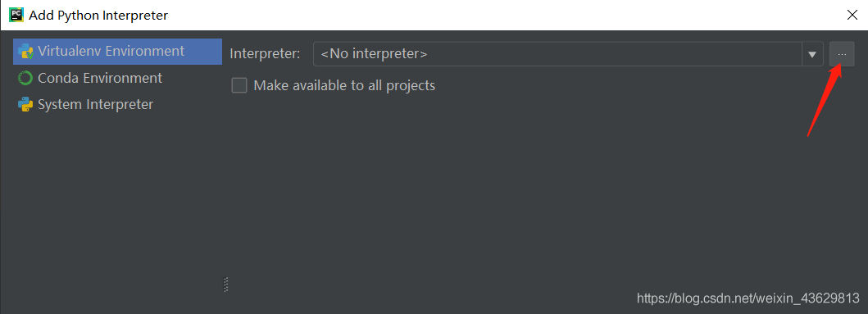Enable Make available to all projects checkbox
Viewport: 868px width, 314px height.
tap(239, 85)
